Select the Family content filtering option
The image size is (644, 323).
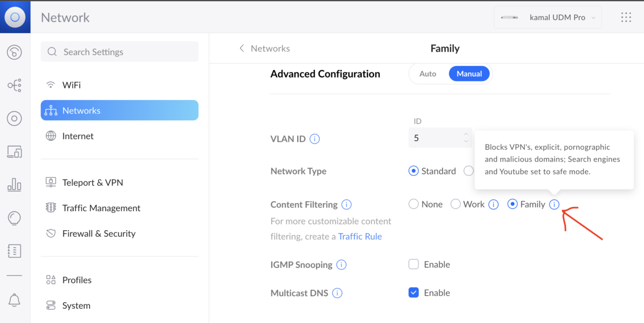(x=513, y=204)
